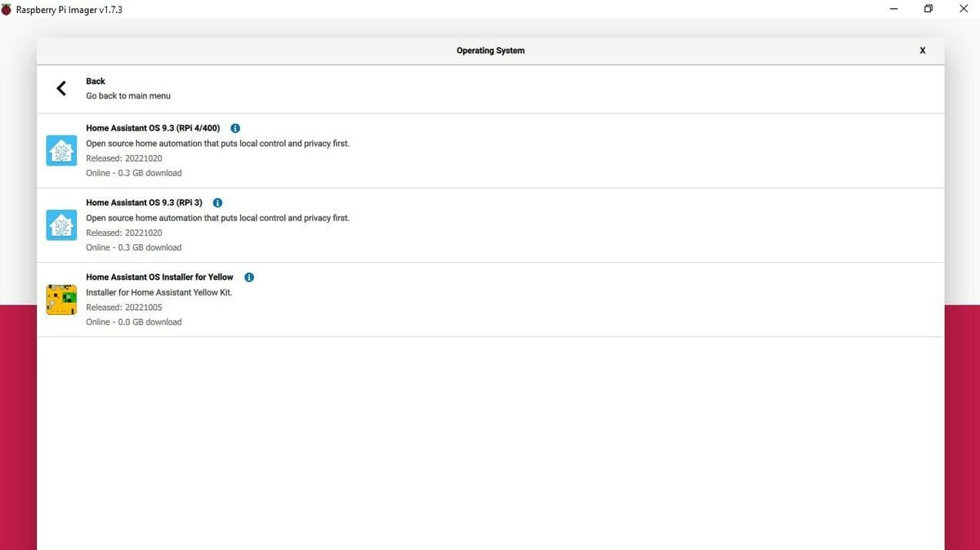Click the Home Assistant Yellow board icon
This screenshot has height=550, width=980.
tap(61, 299)
